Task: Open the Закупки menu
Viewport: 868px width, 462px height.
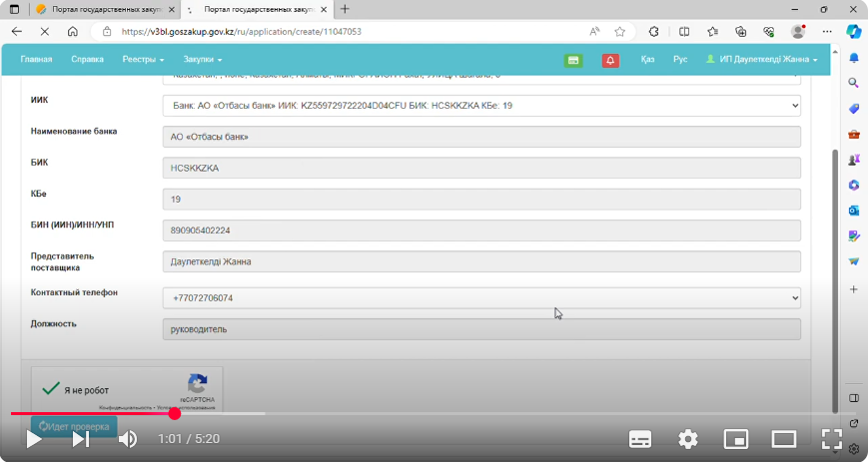Action: [x=203, y=59]
